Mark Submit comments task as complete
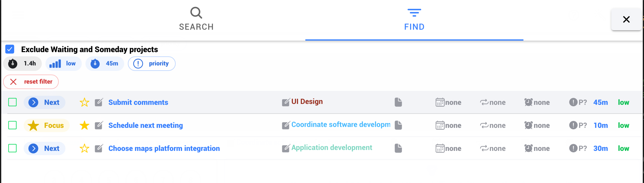This screenshot has width=644, height=183. (12, 102)
